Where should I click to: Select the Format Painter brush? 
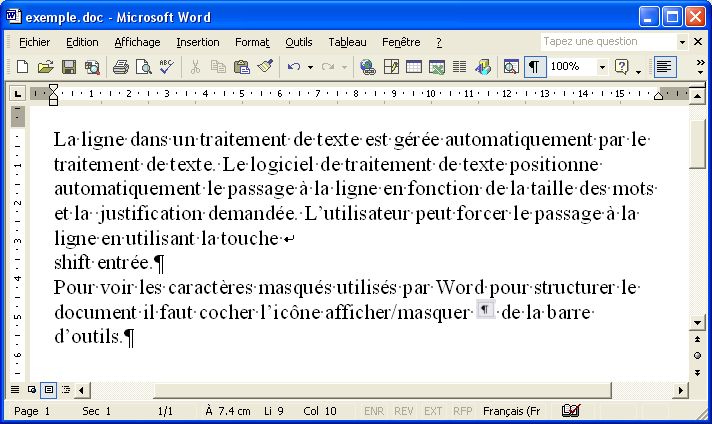[265, 67]
